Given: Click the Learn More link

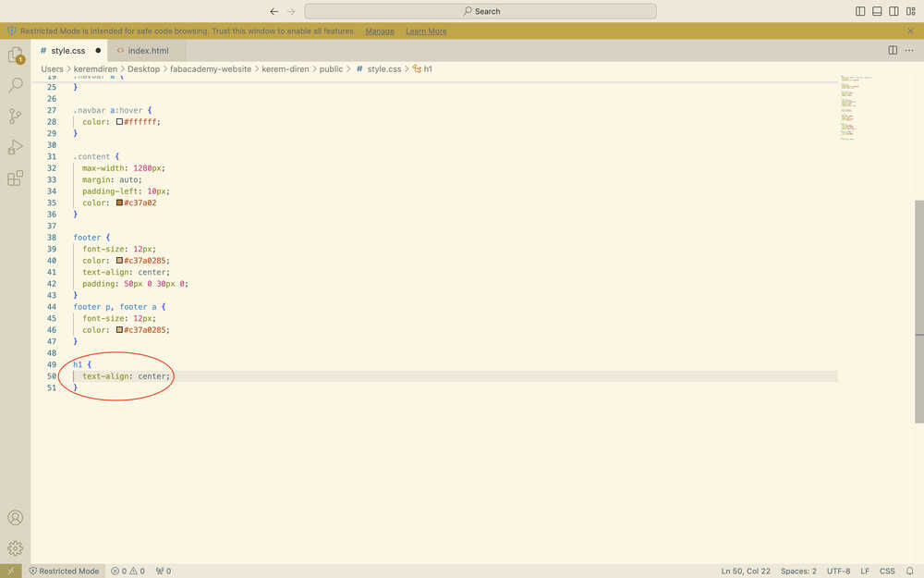Looking at the screenshot, I should [x=426, y=31].
